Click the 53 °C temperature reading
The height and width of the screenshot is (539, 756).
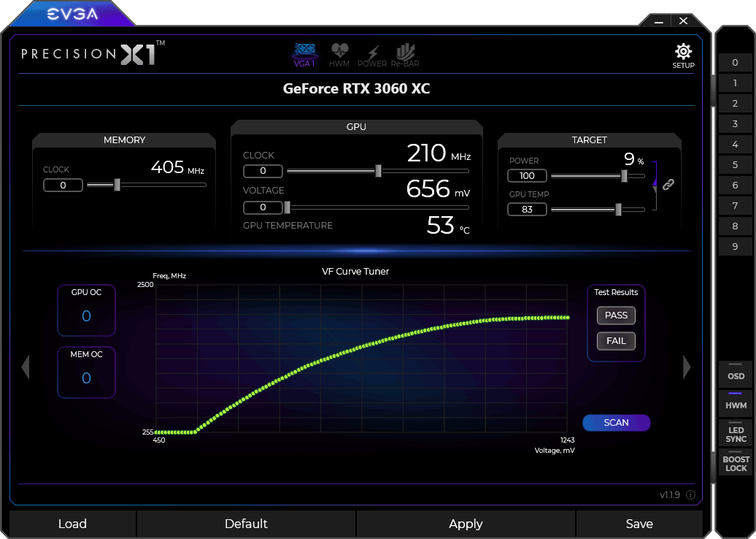(x=448, y=226)
